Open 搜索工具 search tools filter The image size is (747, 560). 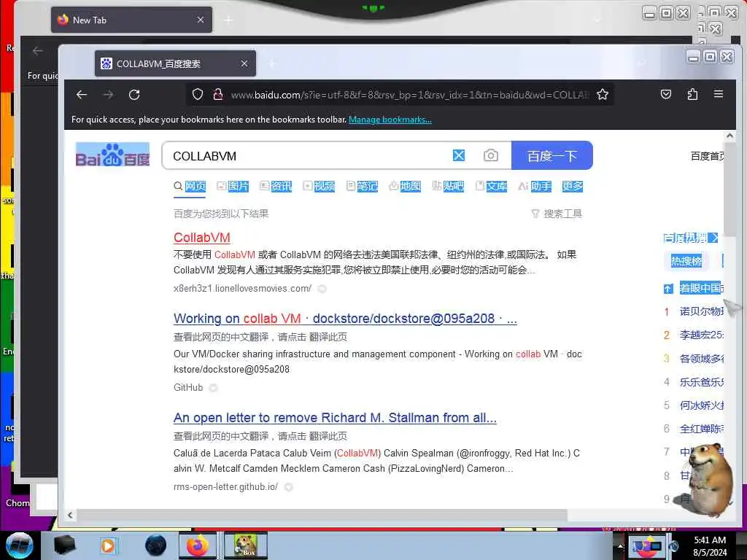(557, 214)
